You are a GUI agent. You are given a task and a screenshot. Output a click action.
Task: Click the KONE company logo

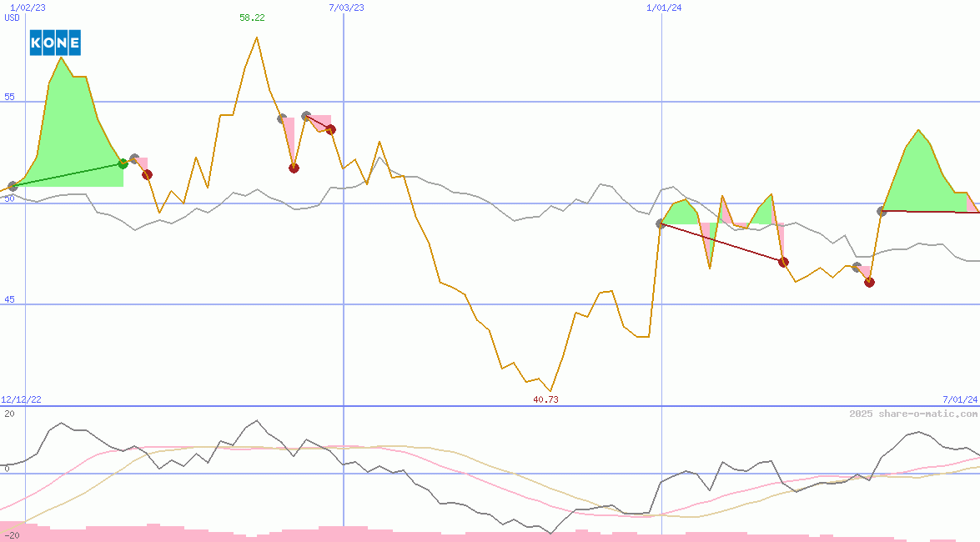pyautogui.click(x=55, y=43)
